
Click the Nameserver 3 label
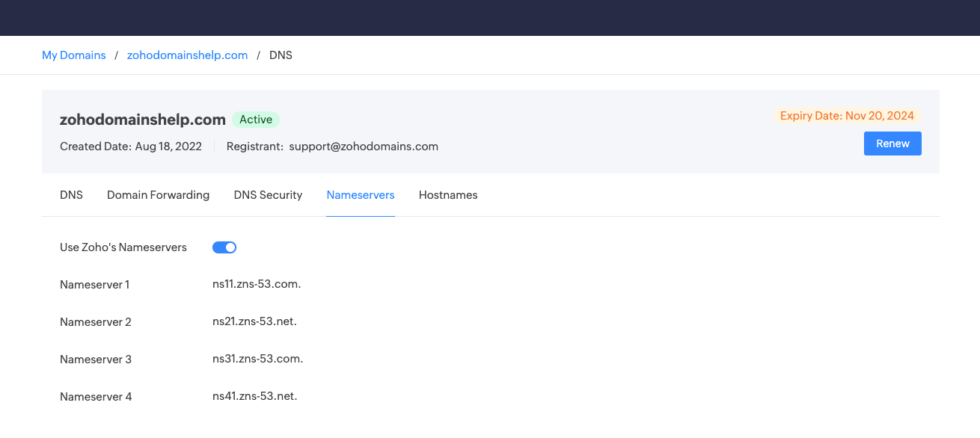point(96,360)
